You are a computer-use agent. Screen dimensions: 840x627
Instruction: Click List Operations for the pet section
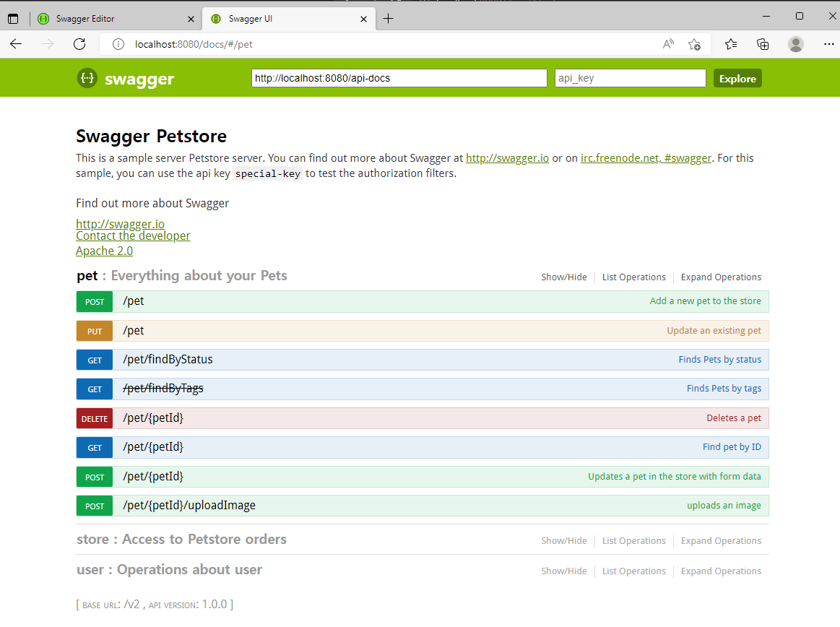click(x=633, y=277)
